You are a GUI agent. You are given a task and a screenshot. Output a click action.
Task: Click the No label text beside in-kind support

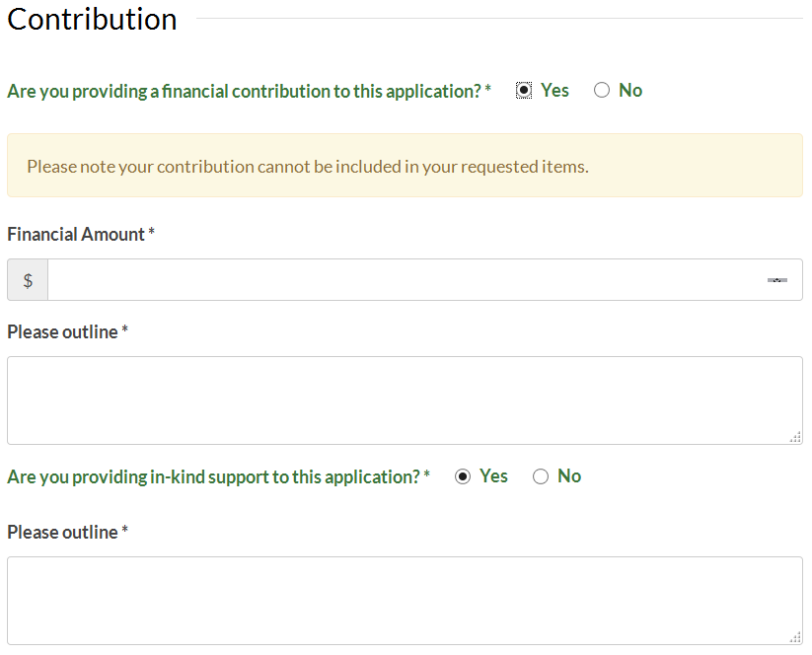pos(569,476)
